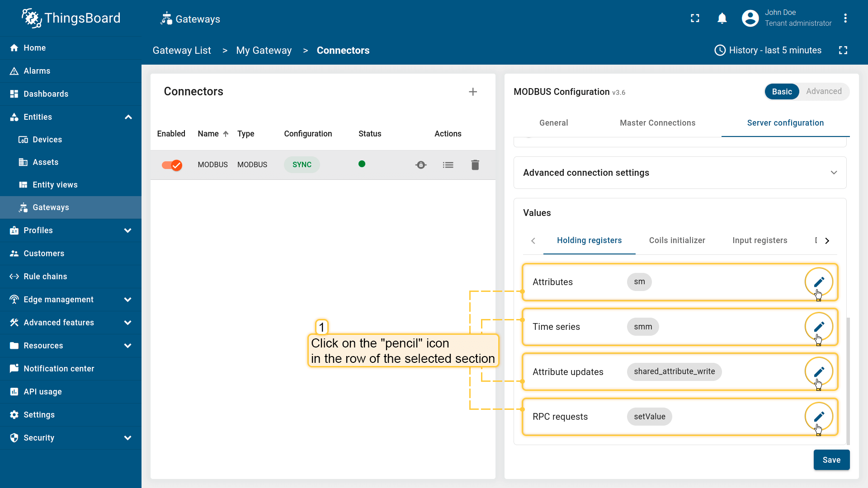Go to Gateway List breadcrumb

[182, 51]
